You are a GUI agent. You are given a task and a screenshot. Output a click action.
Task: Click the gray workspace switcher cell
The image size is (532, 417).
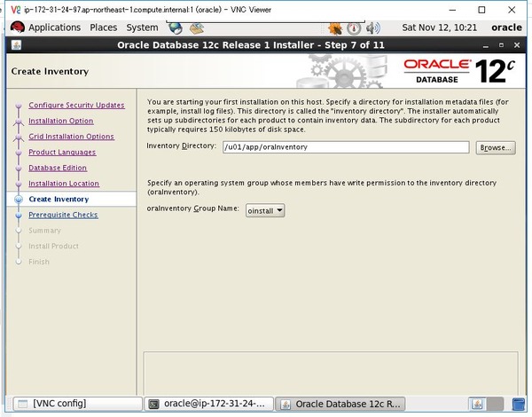495,404
